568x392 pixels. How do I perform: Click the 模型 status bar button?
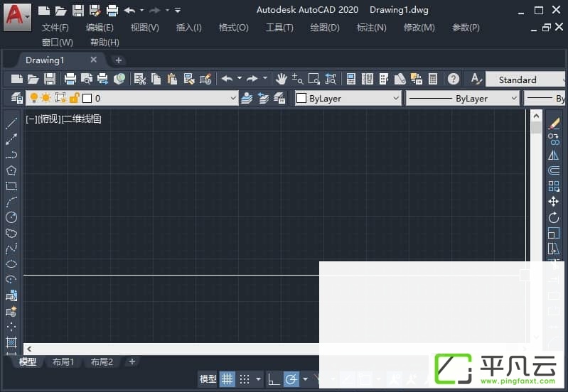208,379
